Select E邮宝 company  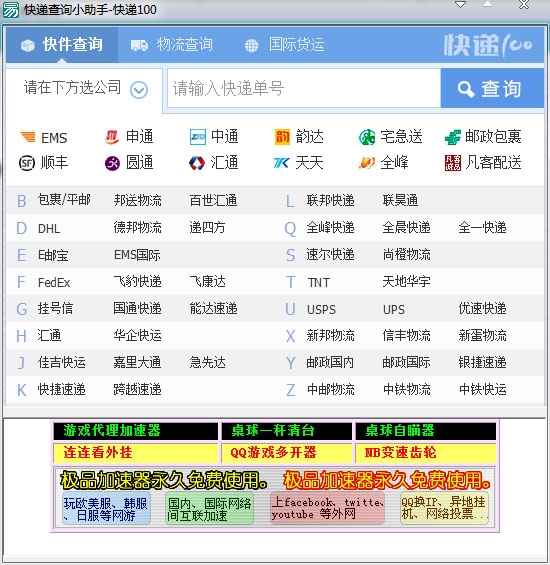tap(53, 255)
